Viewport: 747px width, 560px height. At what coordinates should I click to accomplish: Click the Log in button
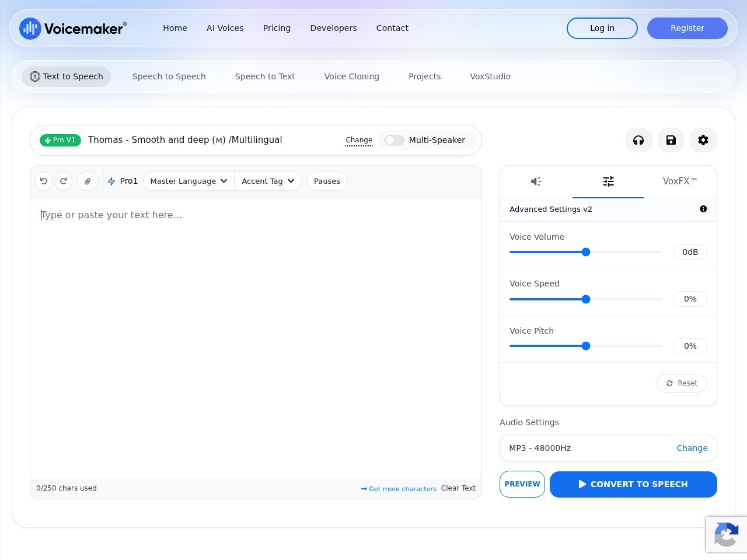pos(602,28)
